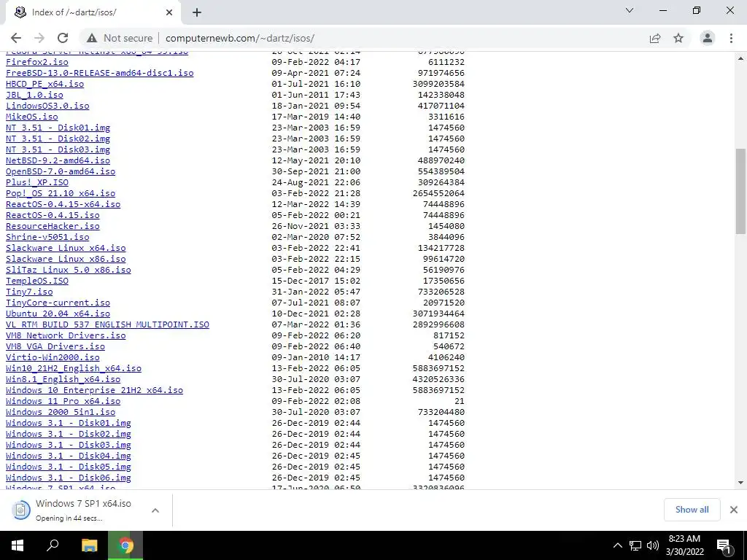Open Ubuntu 20.04 x64.iso link
The height and width of the screenshot is (560, 747).
[58, 314]
